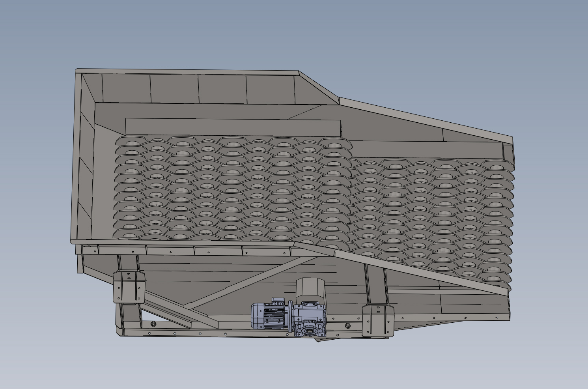
Task: Select the octagonal guard cover above gearbox
Action: (x=310, y=290)
